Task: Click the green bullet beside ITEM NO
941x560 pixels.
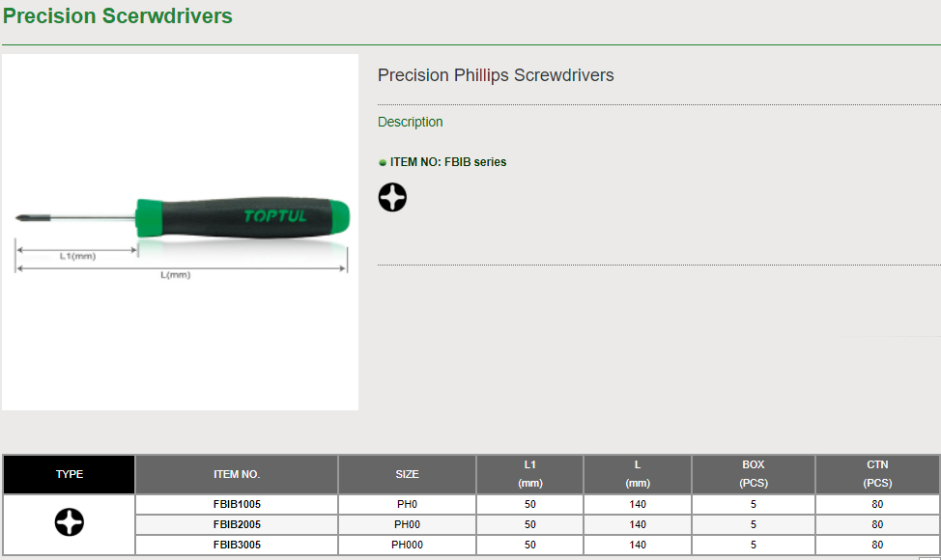Action: 383,163
